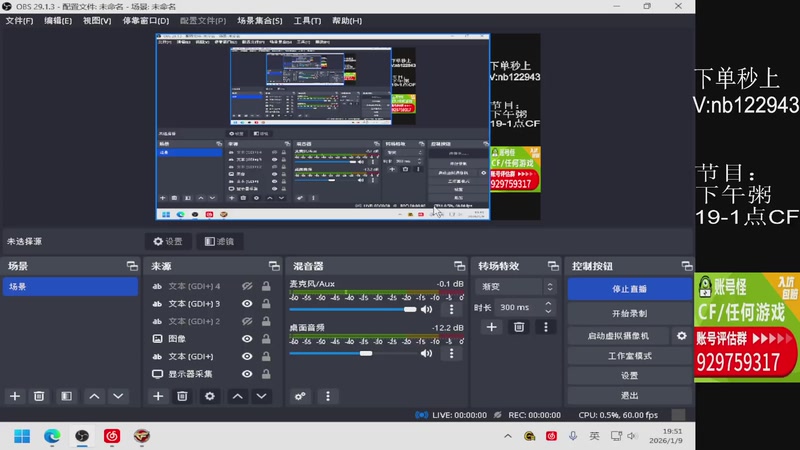Toggle lock on 文本 (GDI+) 4
Image resolution: width=800 pixels, height=450 pixels.
coord(266,286)
